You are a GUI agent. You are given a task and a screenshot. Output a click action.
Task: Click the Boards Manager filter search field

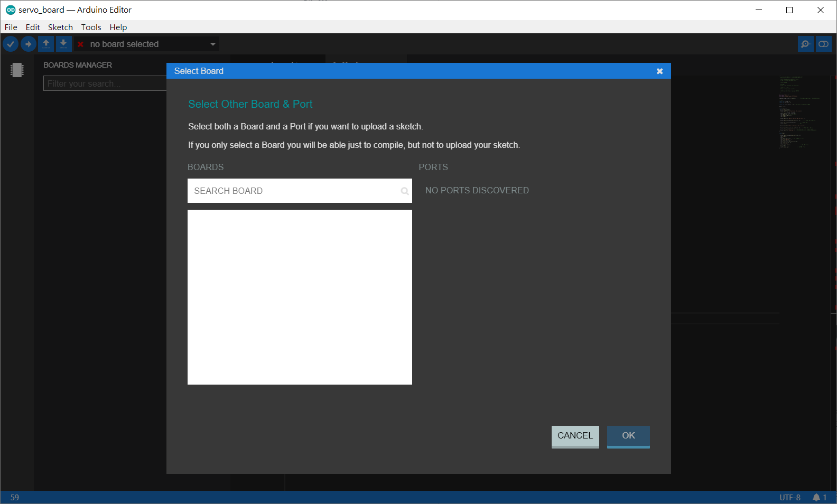[105, 83]
